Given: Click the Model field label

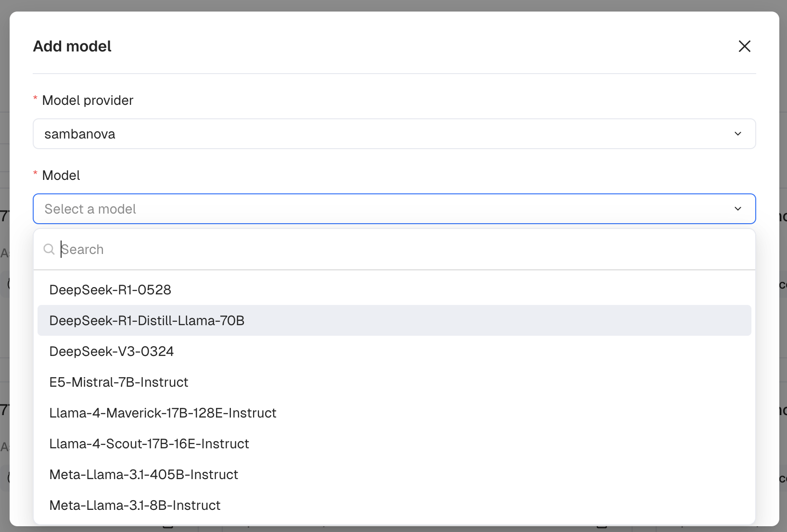Looking at the screenshot, I should [x=61, y=175].
